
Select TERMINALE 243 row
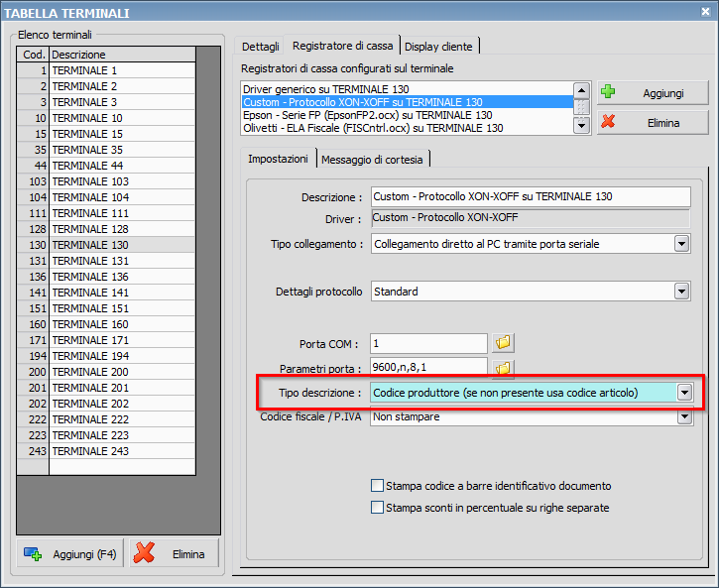tap(106, 451)
